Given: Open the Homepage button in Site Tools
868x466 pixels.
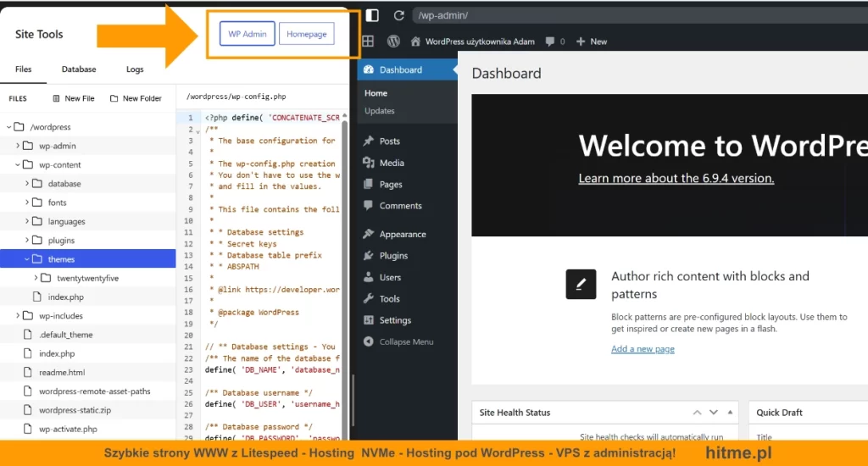Looking at the screenshot, I should (x=306, y=34).
